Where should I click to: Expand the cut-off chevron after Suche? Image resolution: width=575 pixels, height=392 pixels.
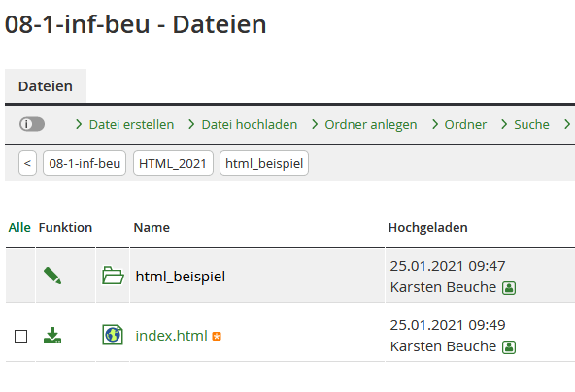coord(567,124)
